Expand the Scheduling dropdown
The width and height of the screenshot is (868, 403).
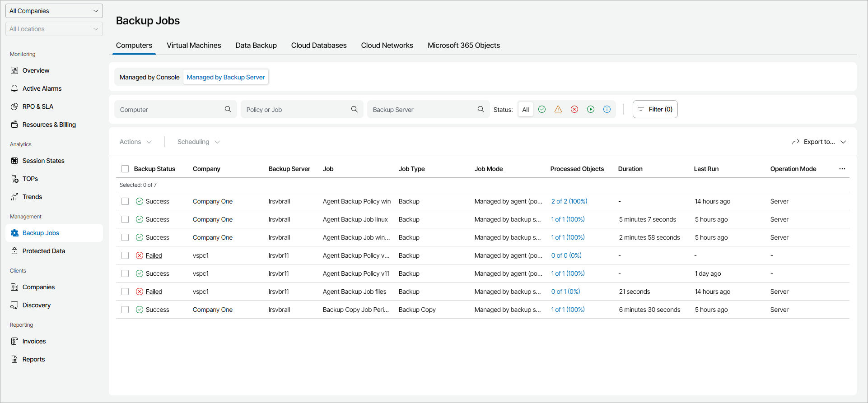pyautogui.click(x=198, y=142)
